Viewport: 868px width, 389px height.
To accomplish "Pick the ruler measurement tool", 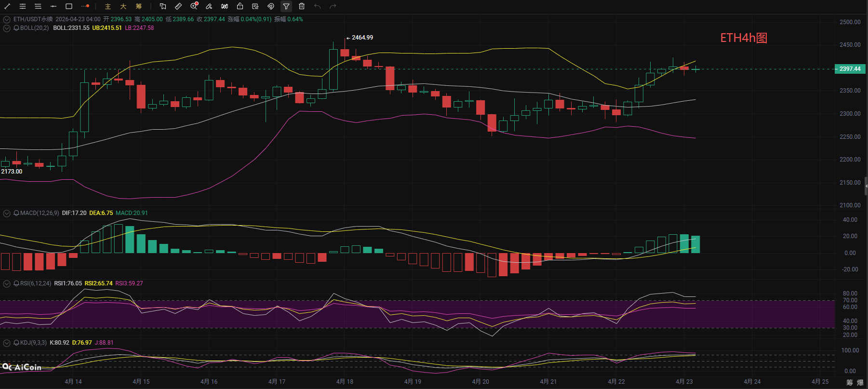I will [x=178, y=6].
